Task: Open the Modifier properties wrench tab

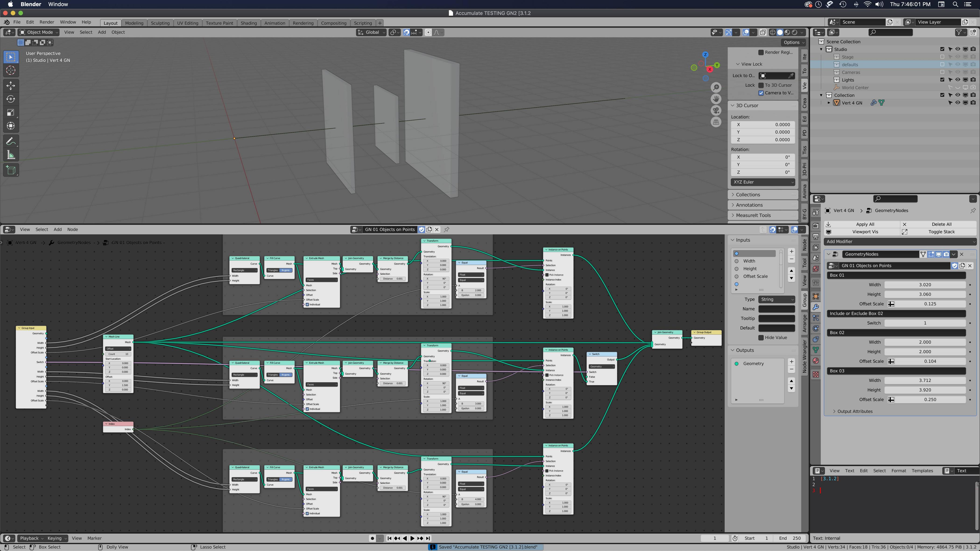Action: tap(816, 307)
